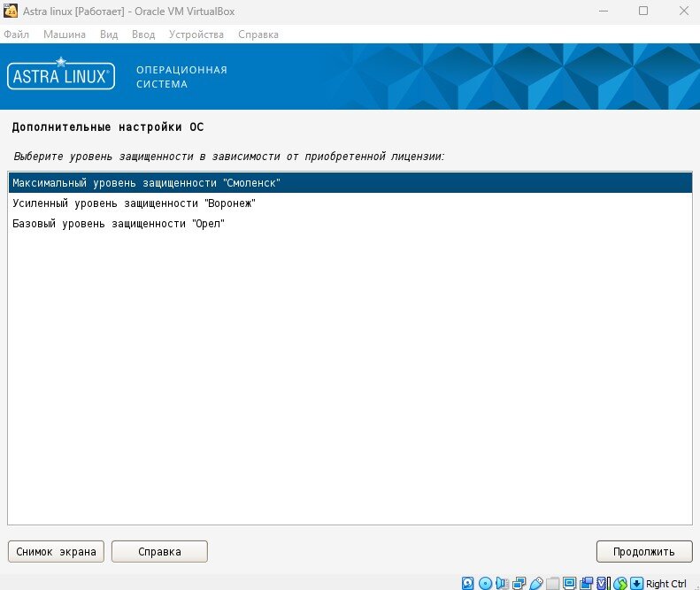Open the Ввод menu
Image resolution: width=700 pixels, height=590 pixels.
click(143, 34)
